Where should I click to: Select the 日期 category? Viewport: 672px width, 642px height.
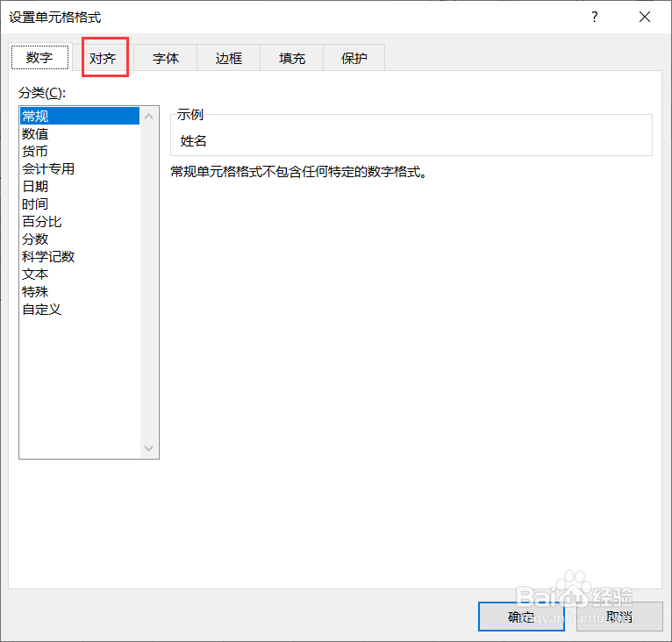click(x=80, y=187)
